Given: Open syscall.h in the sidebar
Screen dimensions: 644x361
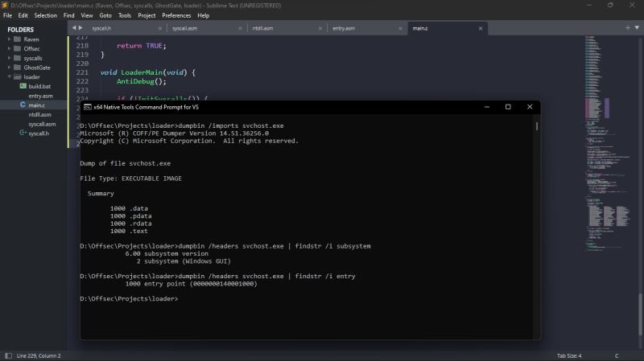Looking at the screenshot, I should tap(39, 133).
